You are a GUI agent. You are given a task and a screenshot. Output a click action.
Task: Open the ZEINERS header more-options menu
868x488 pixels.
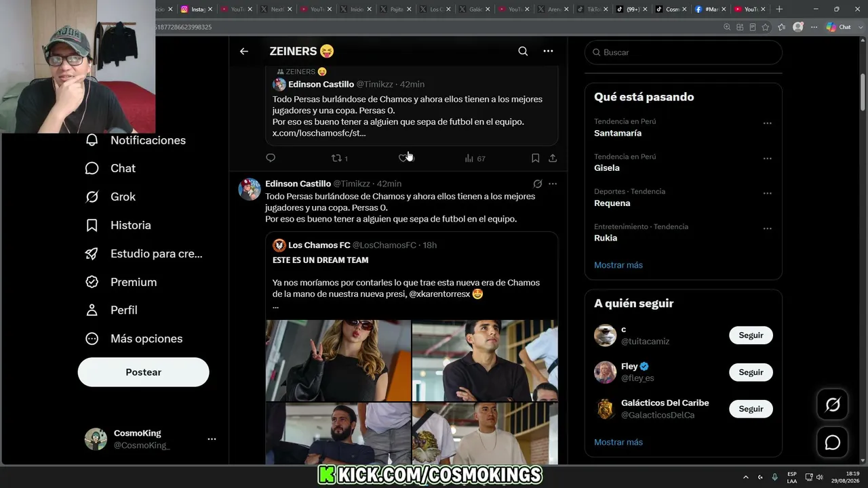pyautogui.click(x=548, y=52)
